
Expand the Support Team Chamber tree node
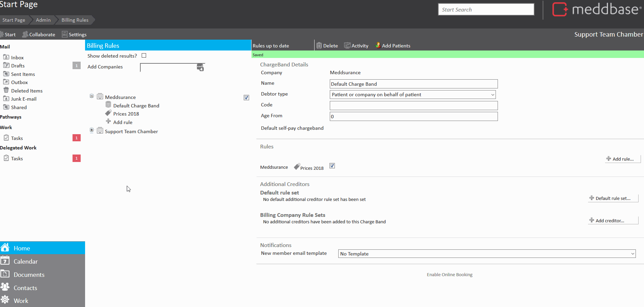coord(92,130)
